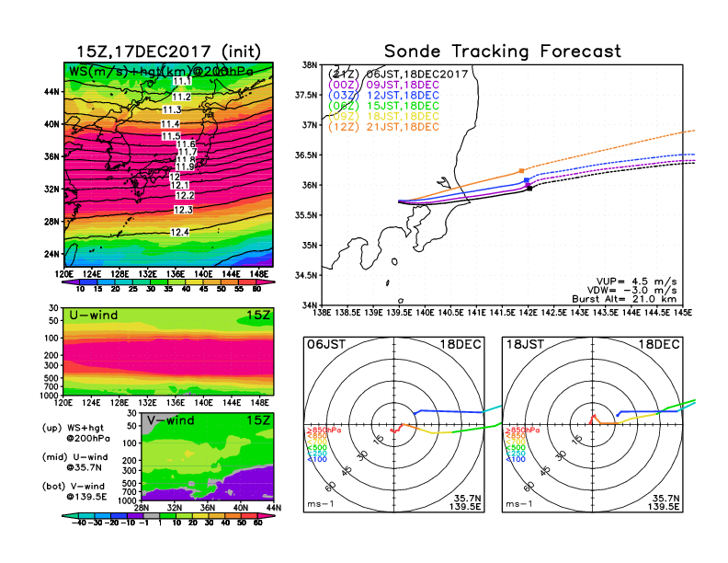This screenshot has width=728, height=563.
Task: Click the '35.7N 139.5E' location in the 18JST hodograph
Action: (665, 502)
